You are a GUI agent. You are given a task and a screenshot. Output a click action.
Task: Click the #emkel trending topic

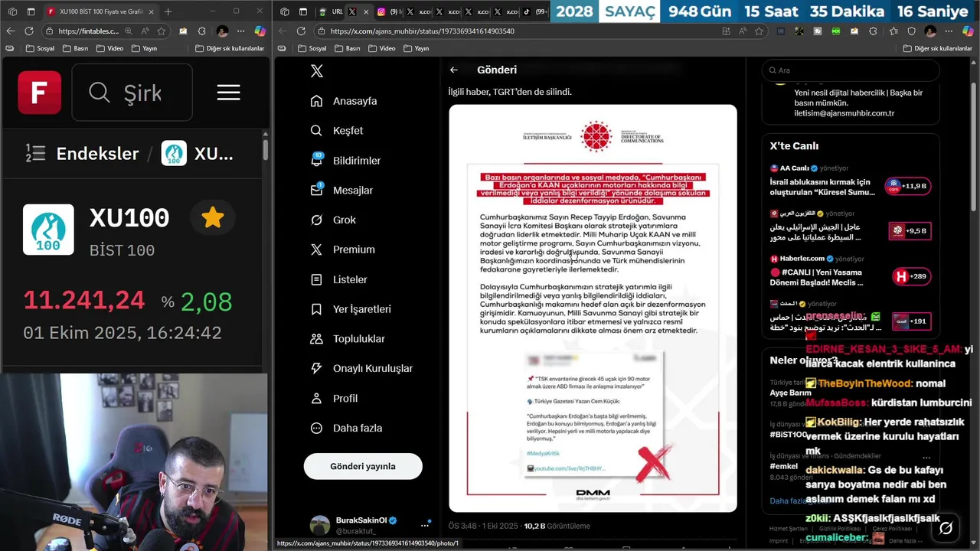[784, 466]
